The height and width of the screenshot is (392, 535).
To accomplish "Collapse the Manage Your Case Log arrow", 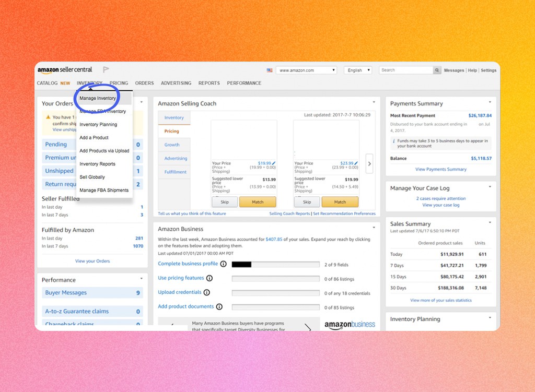I will click(x=490, y=186).
